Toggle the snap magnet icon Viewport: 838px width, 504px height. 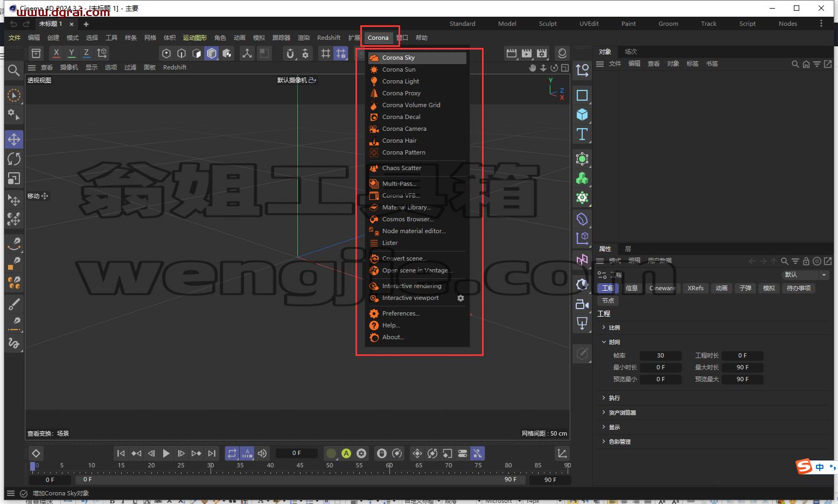[x=290, y=53]
